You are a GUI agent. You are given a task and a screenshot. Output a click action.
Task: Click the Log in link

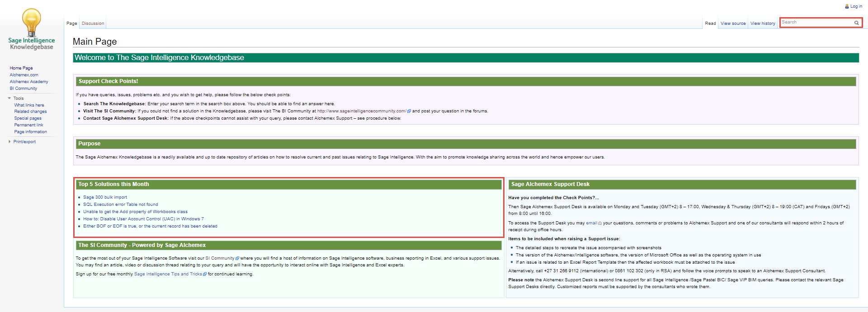(x=856, y=6)
